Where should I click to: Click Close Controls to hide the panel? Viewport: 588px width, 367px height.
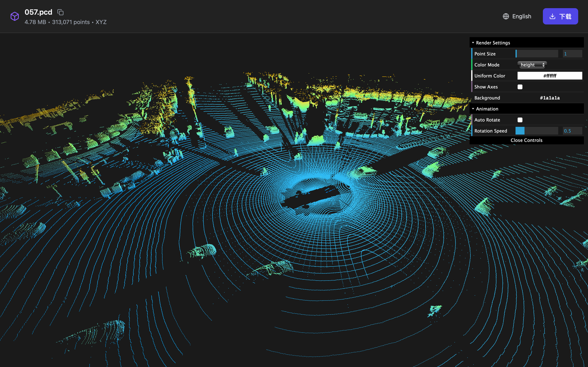pos(527,140)
